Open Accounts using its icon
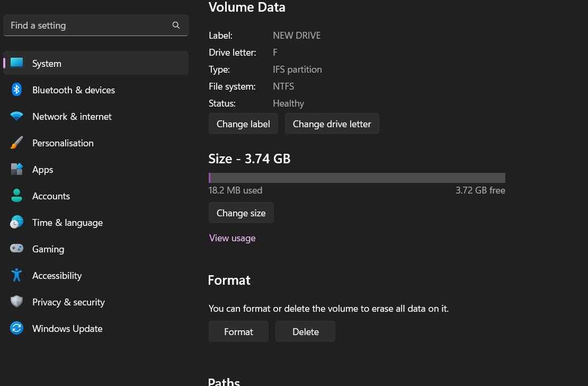The height and width of the screenshot is (386, 588). point(16,195)
